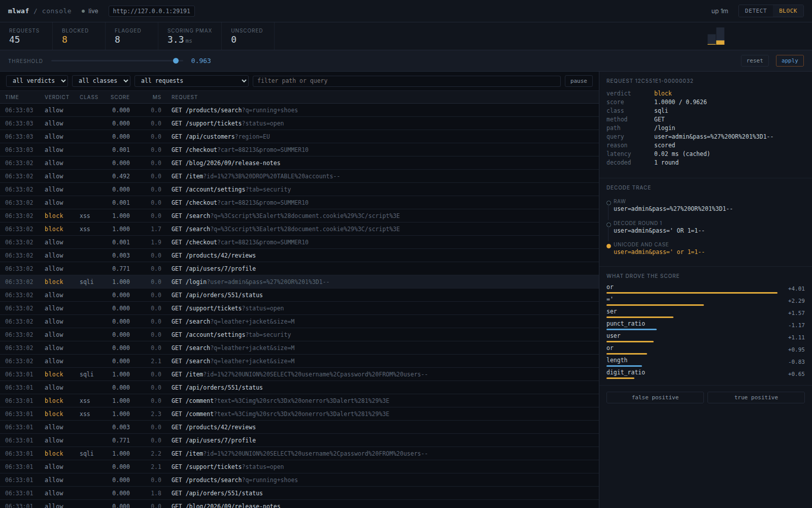812x508 pixels.
Task: Sort by the VERDICT column header
Action: (57, 97)
